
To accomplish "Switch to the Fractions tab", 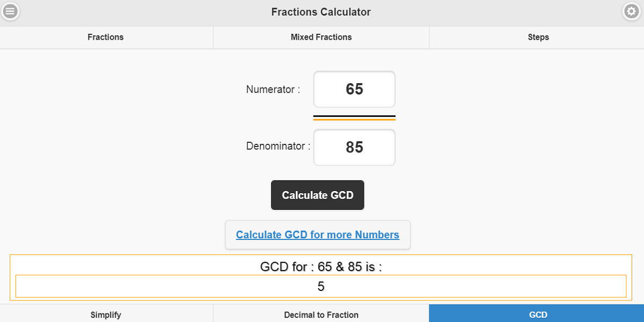I will [x=106, y=37].
